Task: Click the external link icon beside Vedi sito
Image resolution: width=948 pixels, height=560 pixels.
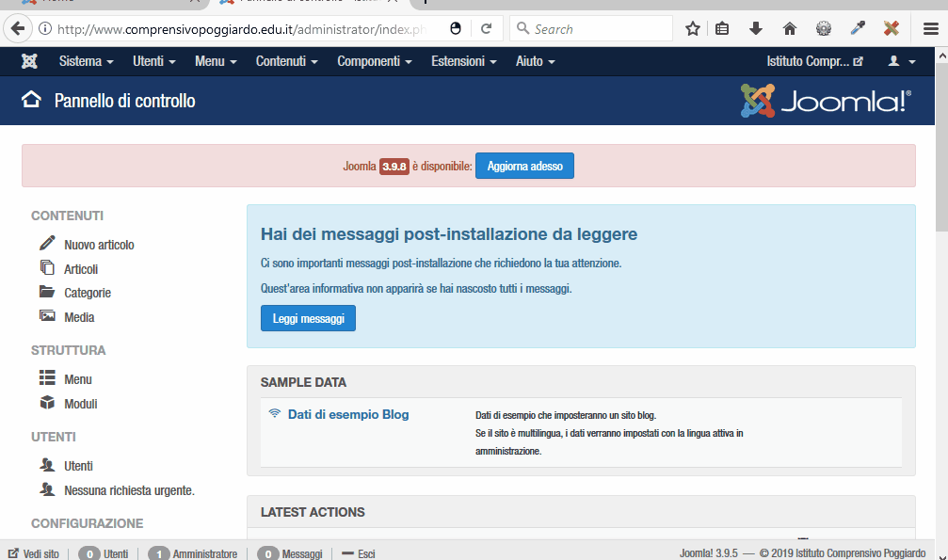Action: click(13, 553)
